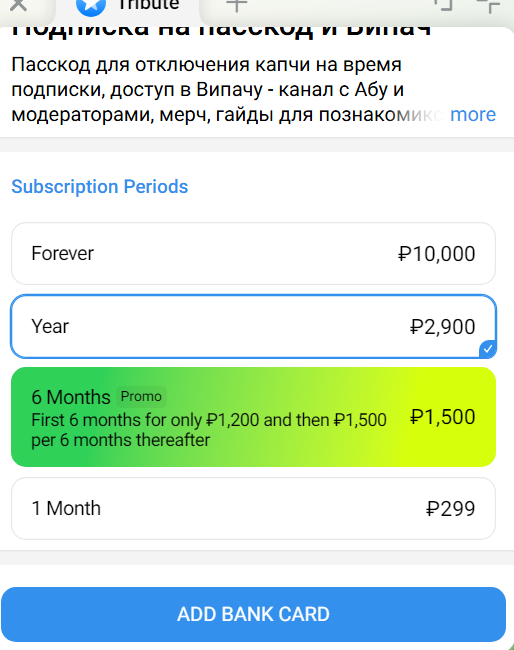Open a new tab with the plus icon

tap(237, 5)
